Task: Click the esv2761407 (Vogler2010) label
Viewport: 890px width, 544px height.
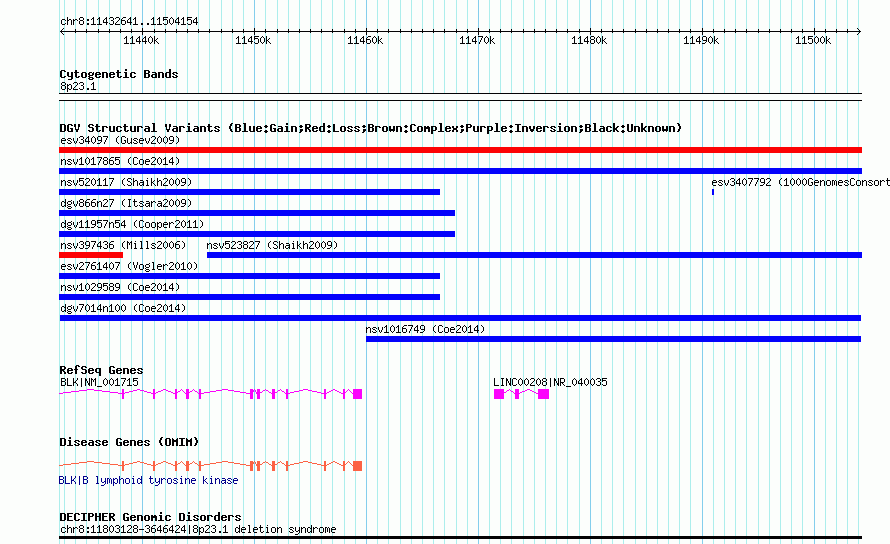Action: pyautogui.click(x=129, y=266)
